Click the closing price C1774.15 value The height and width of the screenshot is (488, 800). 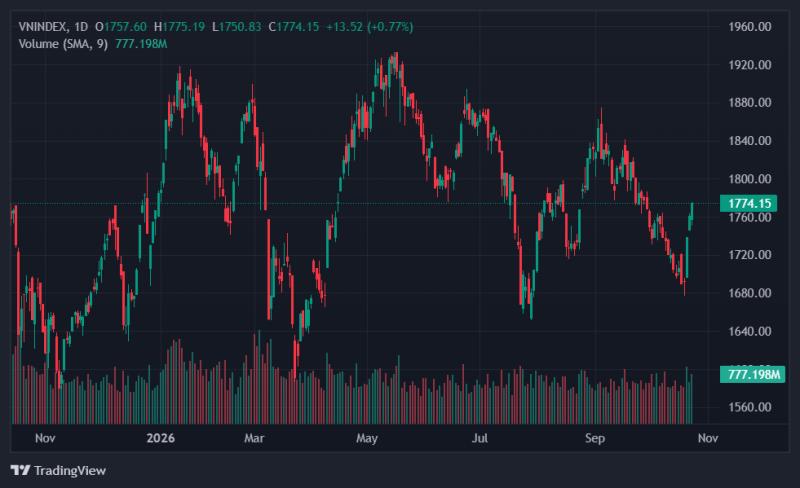294,27
